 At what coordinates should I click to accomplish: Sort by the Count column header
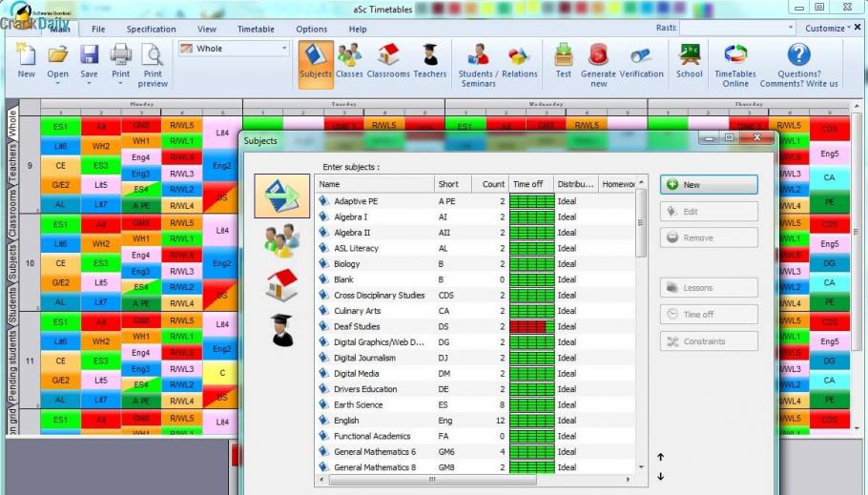pyautogui.click(x=490, y=184)
